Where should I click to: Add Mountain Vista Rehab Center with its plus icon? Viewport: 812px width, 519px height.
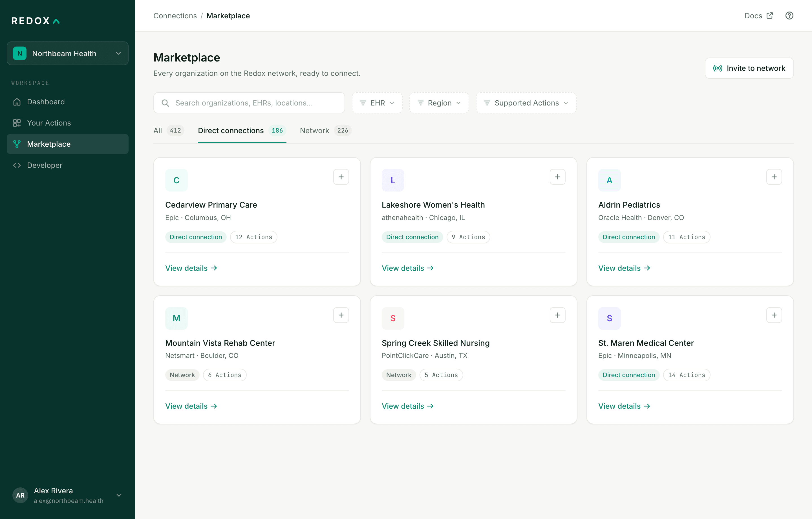(x=341, y=315)
